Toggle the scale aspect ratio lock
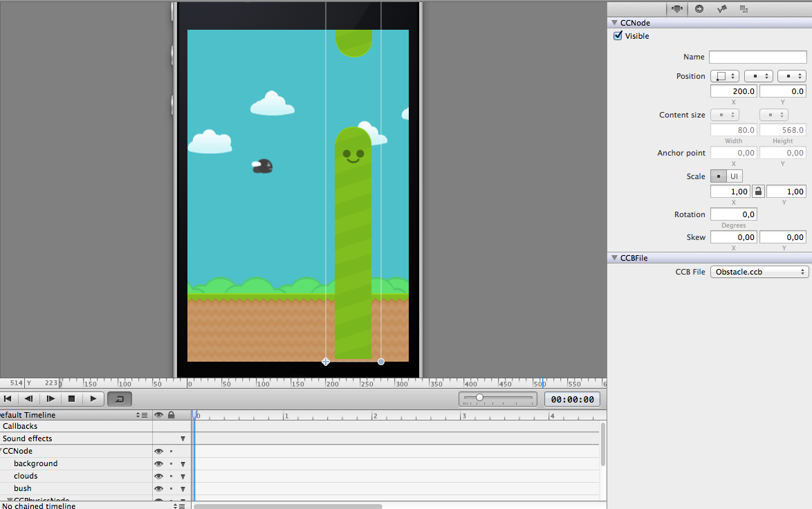The image size is (812, 509). [x=758, y=192]
